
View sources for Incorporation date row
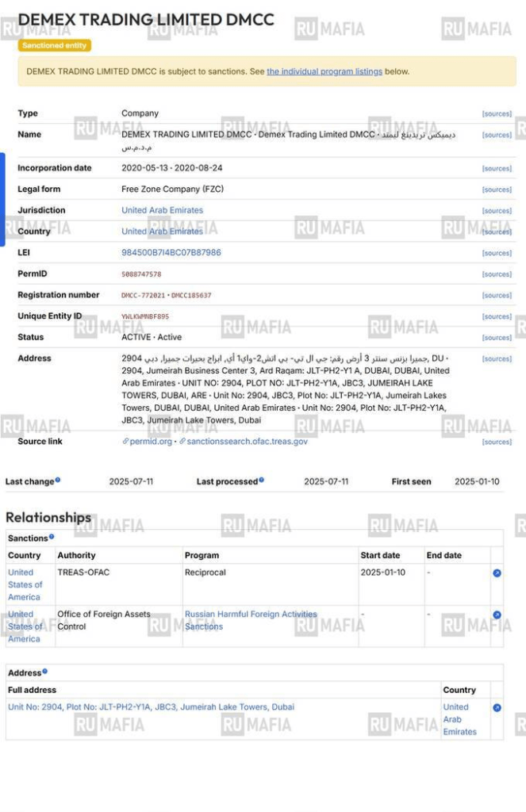click(x=497, y=169)
